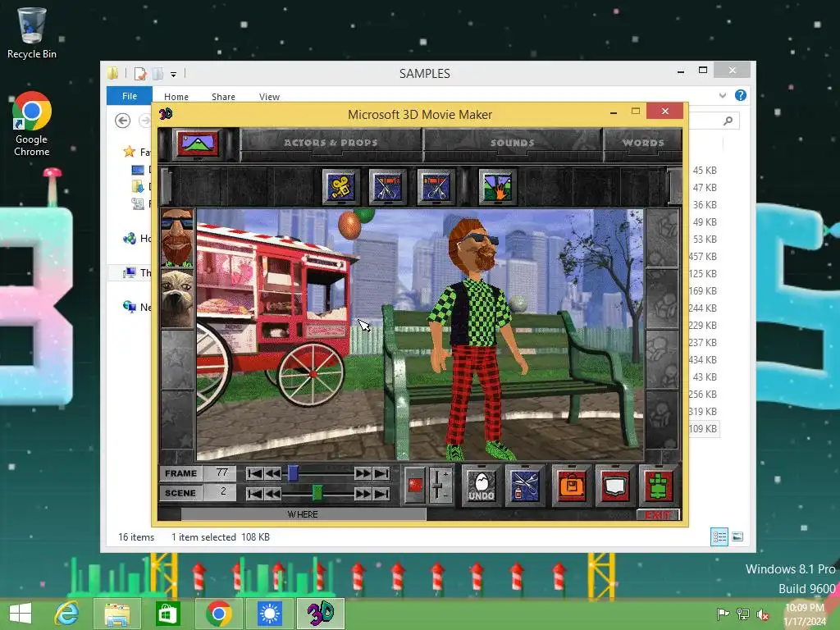Open Explorer help question mark
This screenshot has height=630, width=840.
(741, 95)
